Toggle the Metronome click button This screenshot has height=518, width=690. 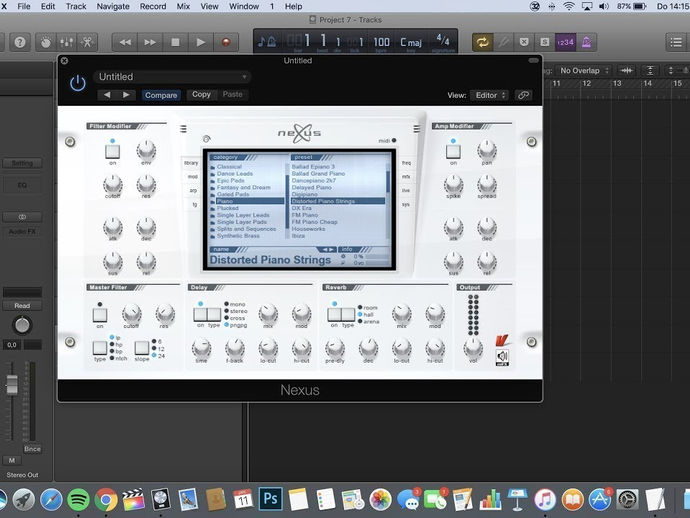click(587, 42)
